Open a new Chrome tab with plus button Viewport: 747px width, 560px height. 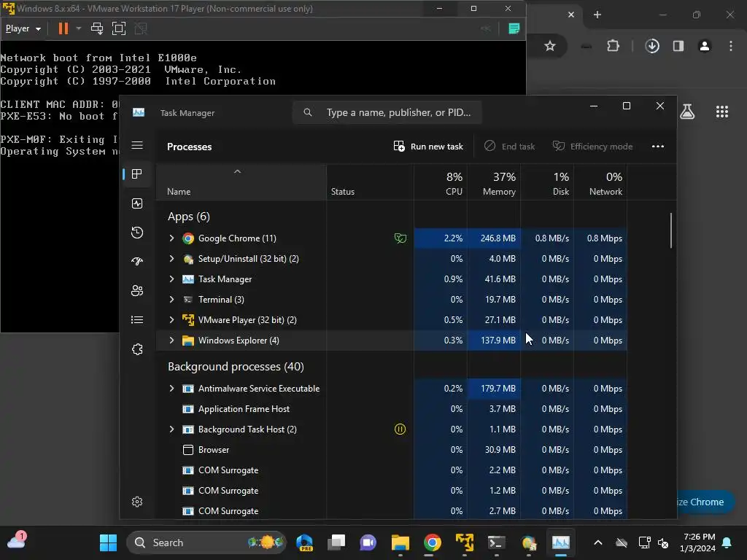[597, 15]
